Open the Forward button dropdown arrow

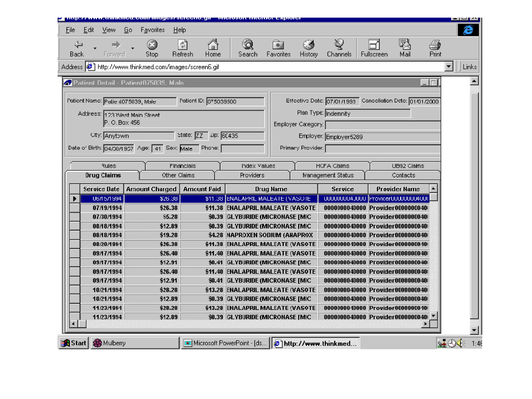click(x=133, y=48)
